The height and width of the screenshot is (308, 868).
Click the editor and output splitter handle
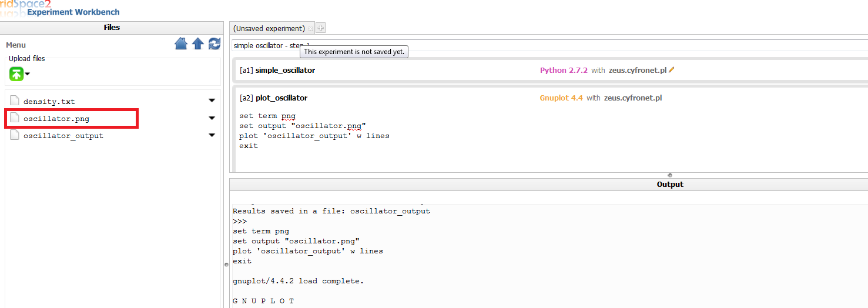click(669, 175)
